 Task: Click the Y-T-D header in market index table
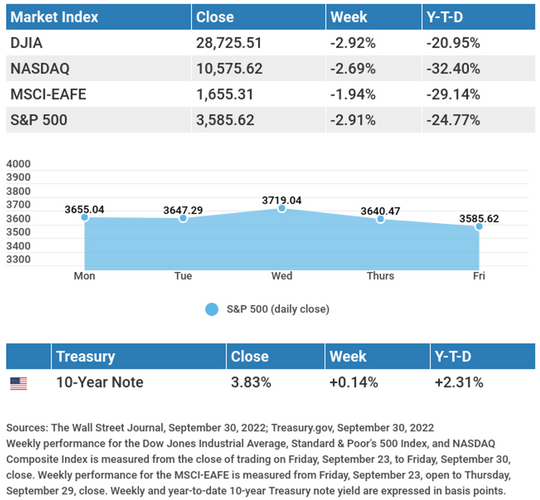tap(445, 17)
